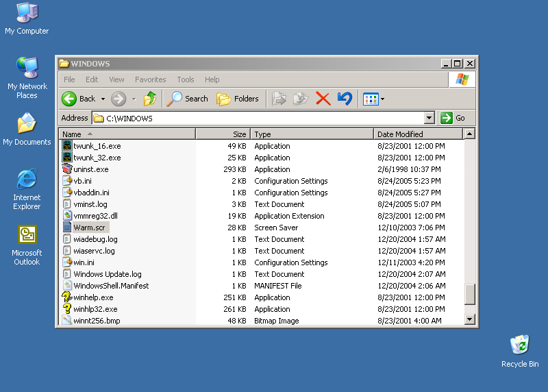The width and height of the screenshot is (548, 392).
Task: Open the Search pane
Action: [x=187, y=99]
